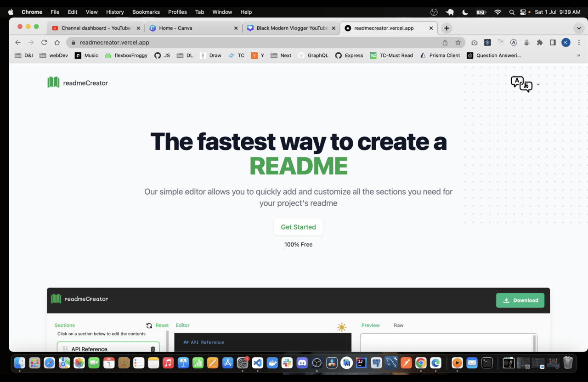588x382 pixels.
Task: Switch to Channel dashboard YouTube tab
Action: tap(96, 28)
